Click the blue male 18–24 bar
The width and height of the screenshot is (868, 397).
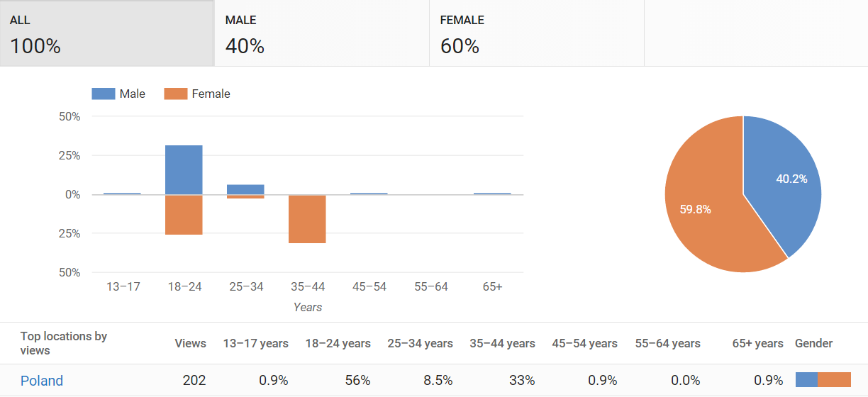click(184, 169)
